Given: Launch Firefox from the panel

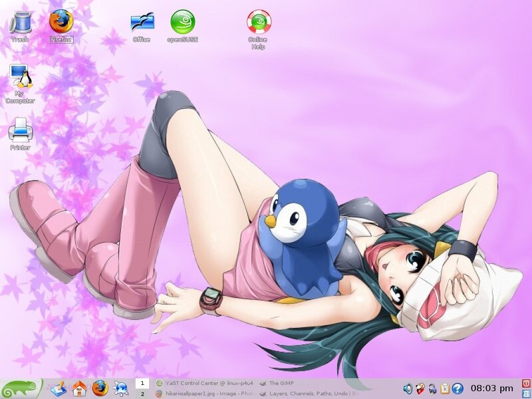Looking at the screenshot, I should tap(100, 388).
